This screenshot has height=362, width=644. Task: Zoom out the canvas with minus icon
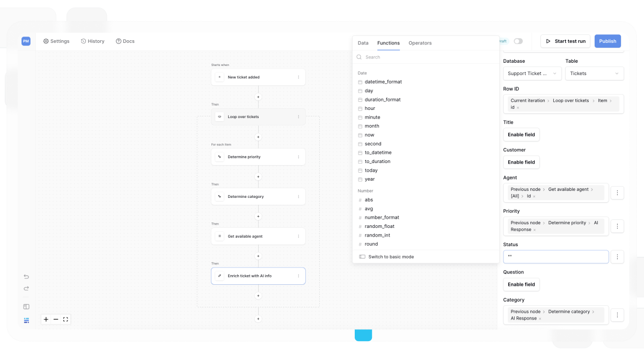click(56, 319)
